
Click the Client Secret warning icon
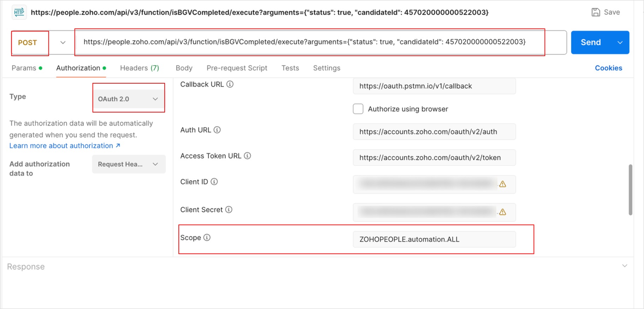503,212
